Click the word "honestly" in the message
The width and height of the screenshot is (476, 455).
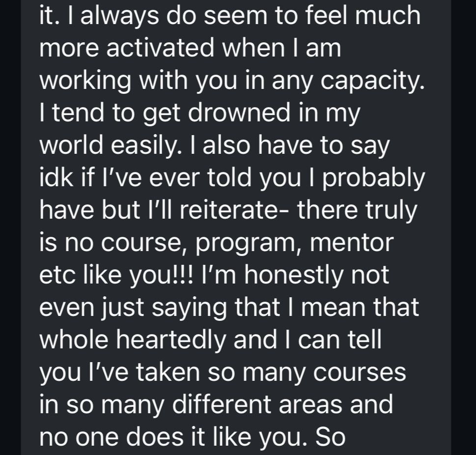pyautogui.click(x=294, y=276)
